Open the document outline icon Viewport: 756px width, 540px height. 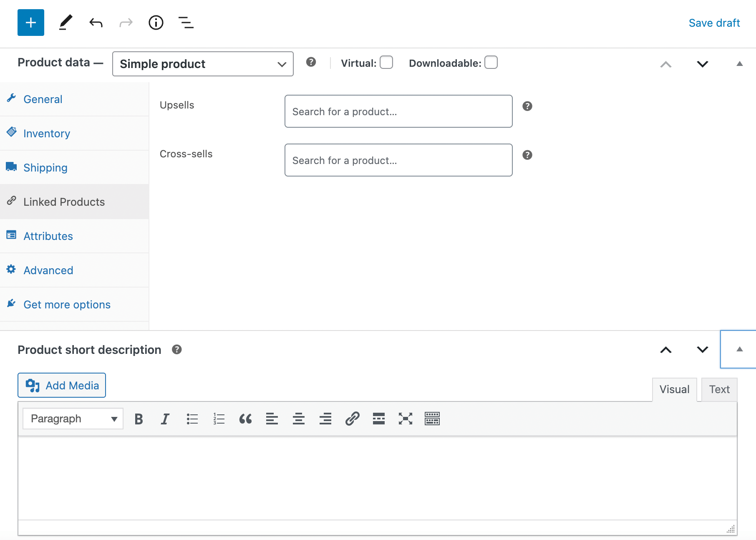[x=186, y=23]
